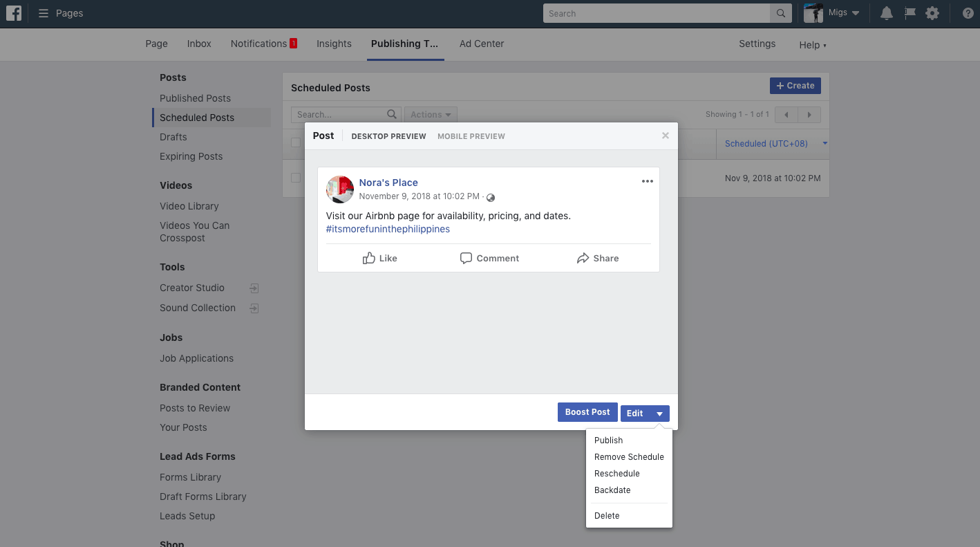Click the Facebook home logo
980x547 pixels.
(x=14, y=13)
